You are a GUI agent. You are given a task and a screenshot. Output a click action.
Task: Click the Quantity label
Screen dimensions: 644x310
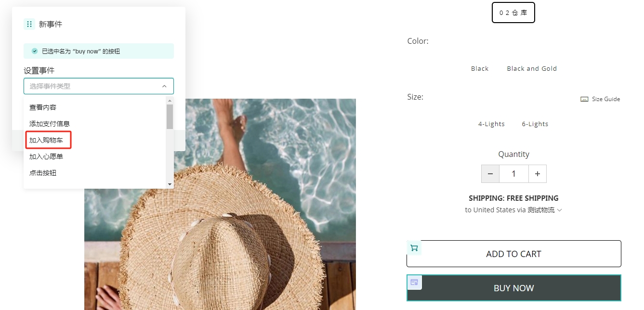pyautogui.click(x=514, y=154)
